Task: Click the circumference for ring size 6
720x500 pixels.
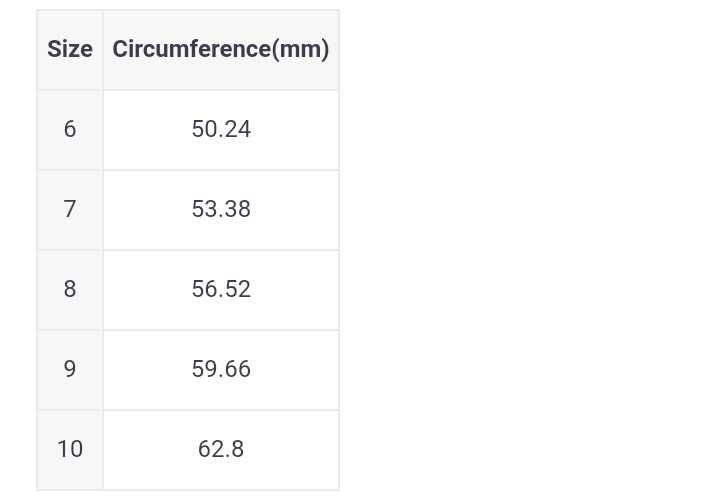Action: click(x=221, y=130)
